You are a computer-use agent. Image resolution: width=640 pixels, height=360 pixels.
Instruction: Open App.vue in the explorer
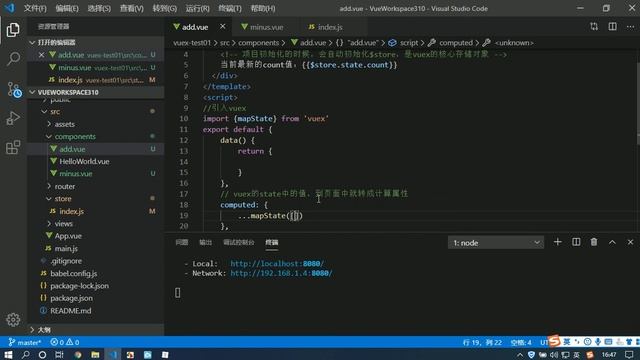point(68,236)
